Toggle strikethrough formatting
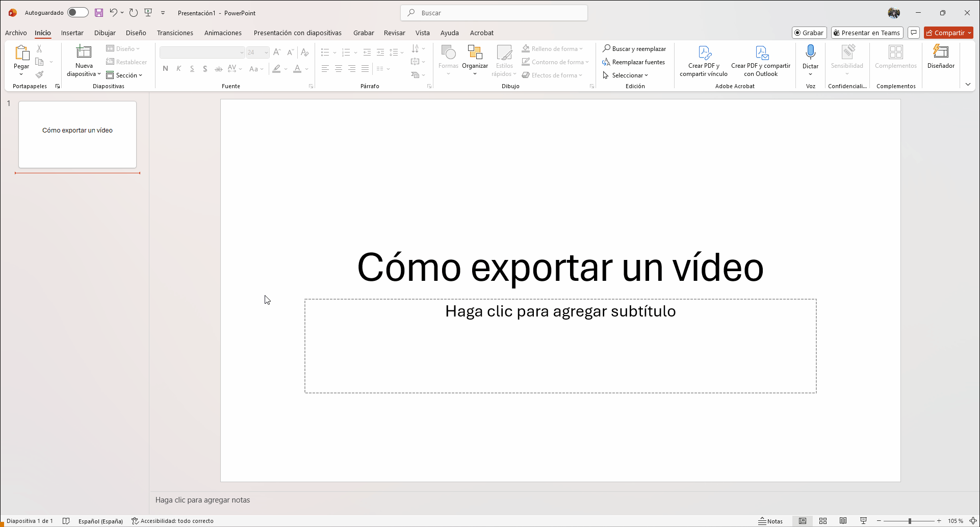Viewport: 980px width, 527px height. pyautogui.click(x=218, y=68)
